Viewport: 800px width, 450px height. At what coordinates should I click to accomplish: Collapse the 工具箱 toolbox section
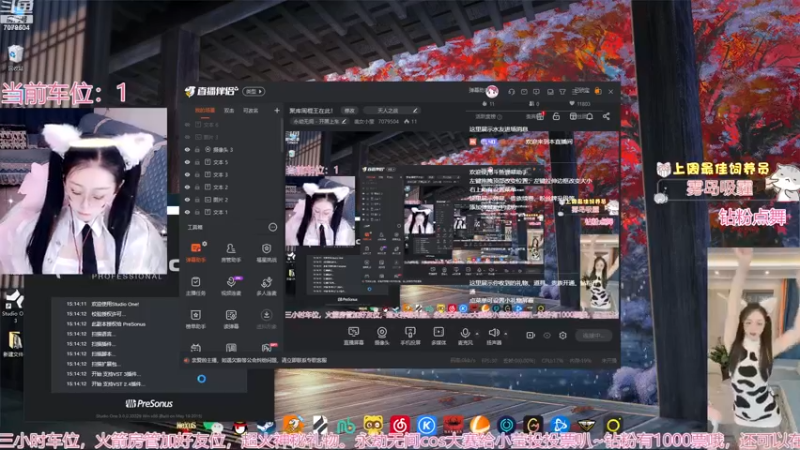click(x=273, y=227)
